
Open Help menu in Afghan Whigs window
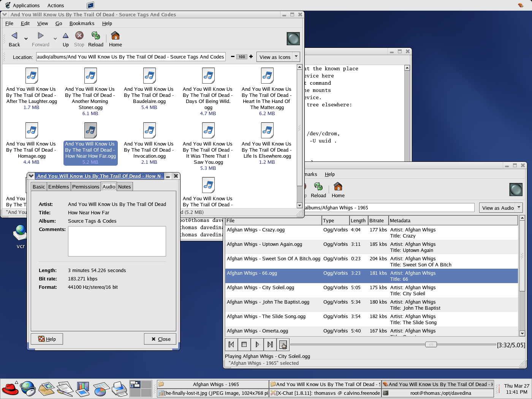click(x=329, y=174)
